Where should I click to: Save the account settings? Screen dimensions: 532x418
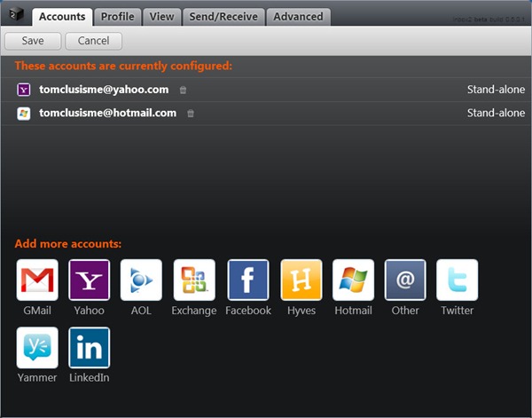point(33,41)
